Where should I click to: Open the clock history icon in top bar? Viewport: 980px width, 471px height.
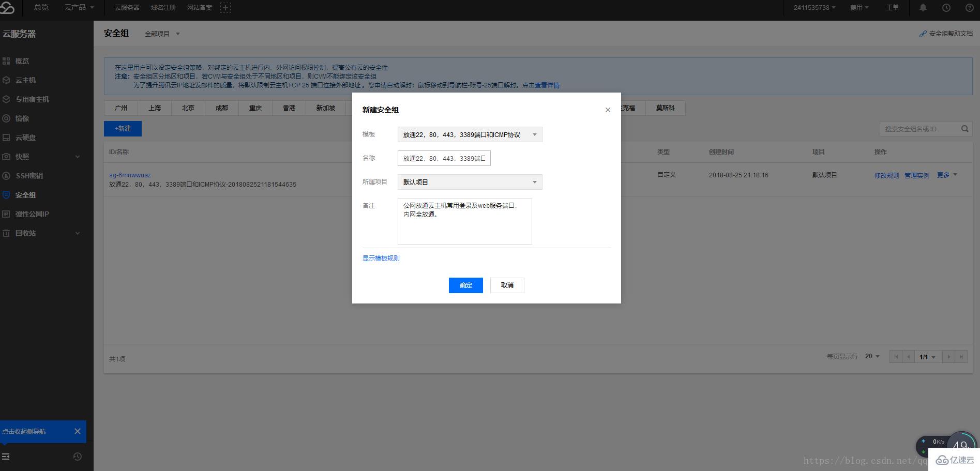(x=946, y=7)
